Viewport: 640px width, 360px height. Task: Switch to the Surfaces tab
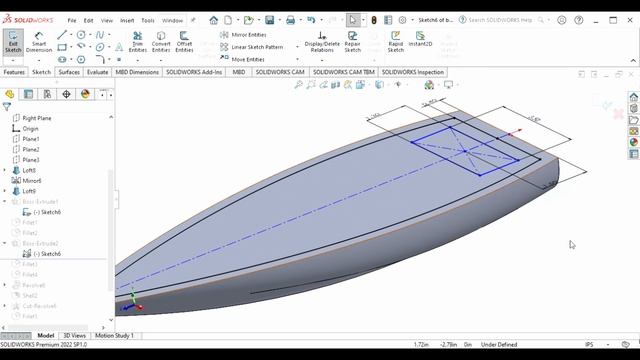(69, 72)
